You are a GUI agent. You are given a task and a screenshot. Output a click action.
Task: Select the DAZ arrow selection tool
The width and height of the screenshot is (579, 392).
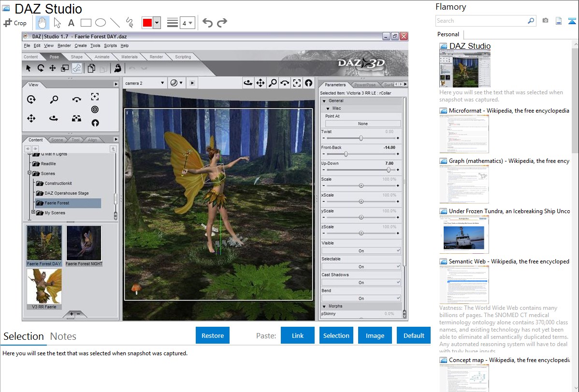click(29, 68)
